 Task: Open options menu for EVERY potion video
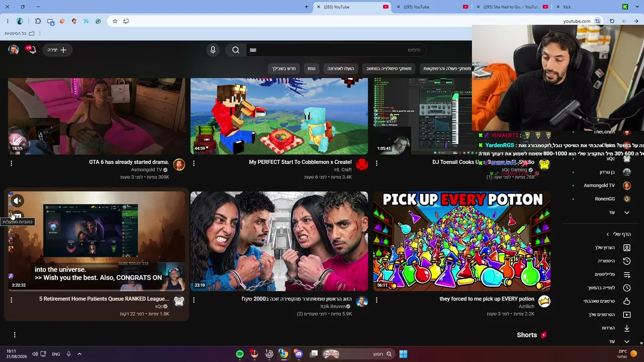coord(376,300)
